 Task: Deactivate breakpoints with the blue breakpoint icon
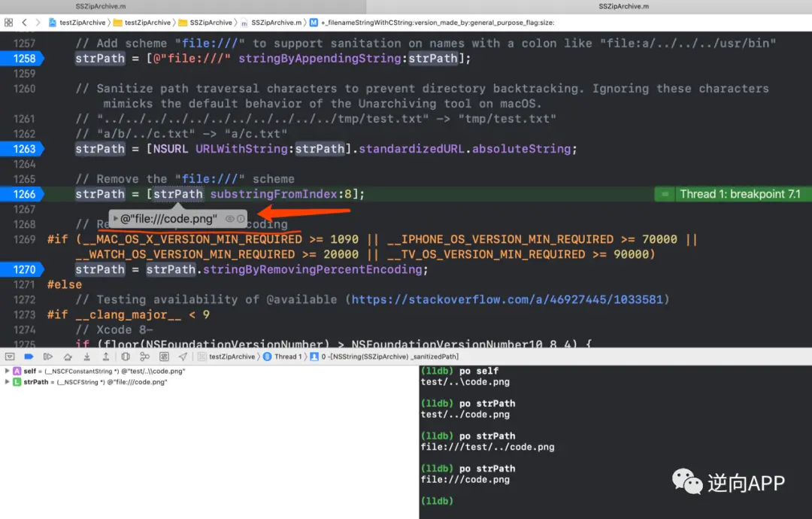pos(29,357)
